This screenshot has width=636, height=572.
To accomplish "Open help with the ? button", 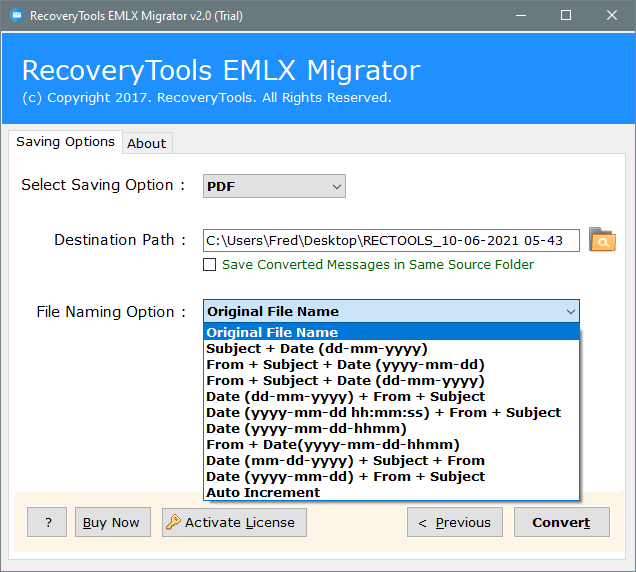I will coord(47,522).
